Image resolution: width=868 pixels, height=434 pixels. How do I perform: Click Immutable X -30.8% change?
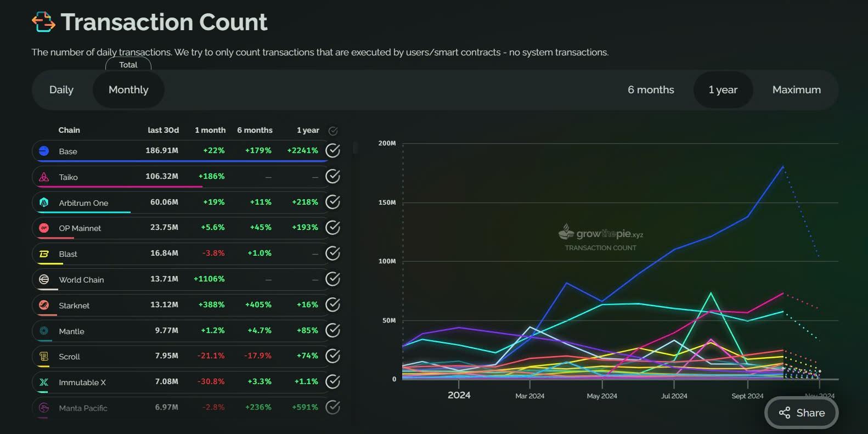[211, 381]
